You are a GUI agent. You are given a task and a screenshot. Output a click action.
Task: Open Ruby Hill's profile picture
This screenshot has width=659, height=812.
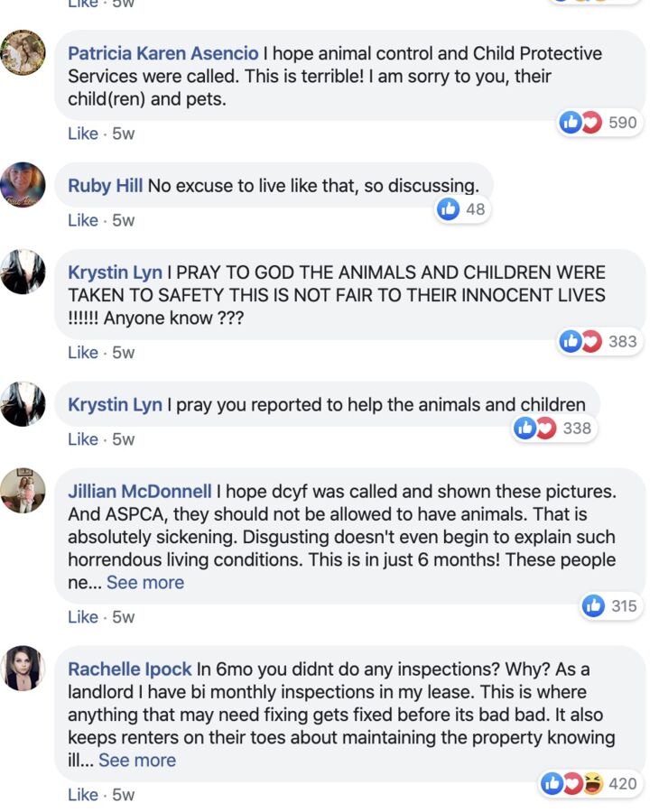(23, 185)
